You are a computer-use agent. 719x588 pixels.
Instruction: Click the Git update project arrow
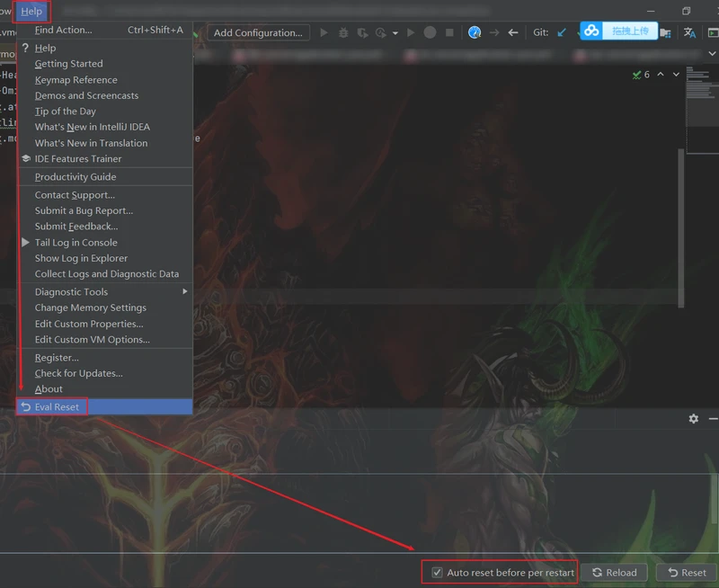(561, 32)
